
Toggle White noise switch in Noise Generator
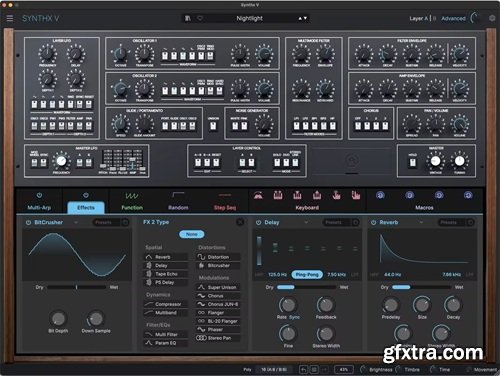coord(235,126)
